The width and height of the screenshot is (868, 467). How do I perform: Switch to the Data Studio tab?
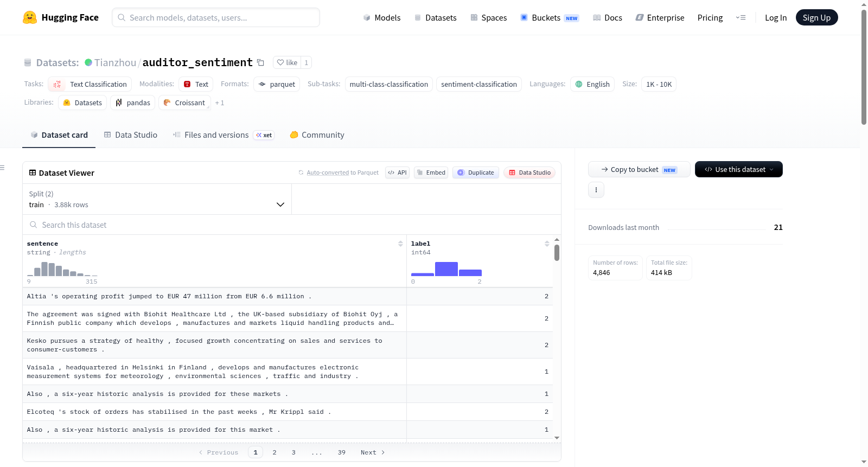click(x=131, y=135)
